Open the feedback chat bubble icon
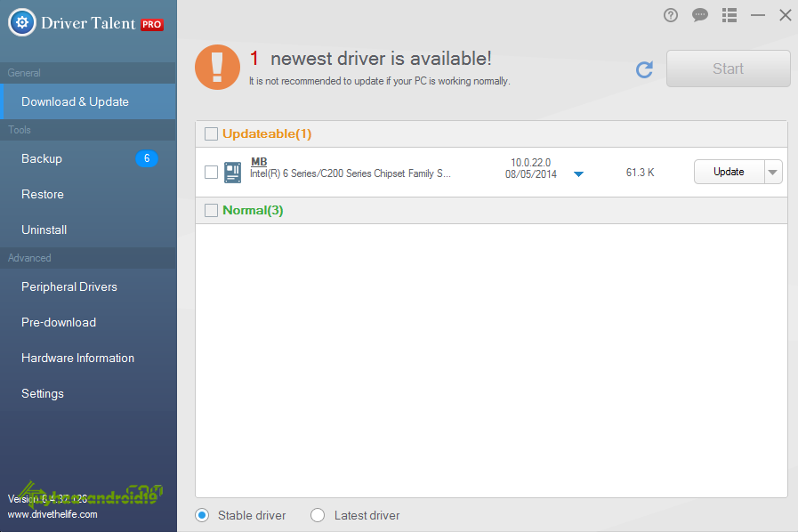This screenshot has width=798, height=532. click(x=699, y=15)
